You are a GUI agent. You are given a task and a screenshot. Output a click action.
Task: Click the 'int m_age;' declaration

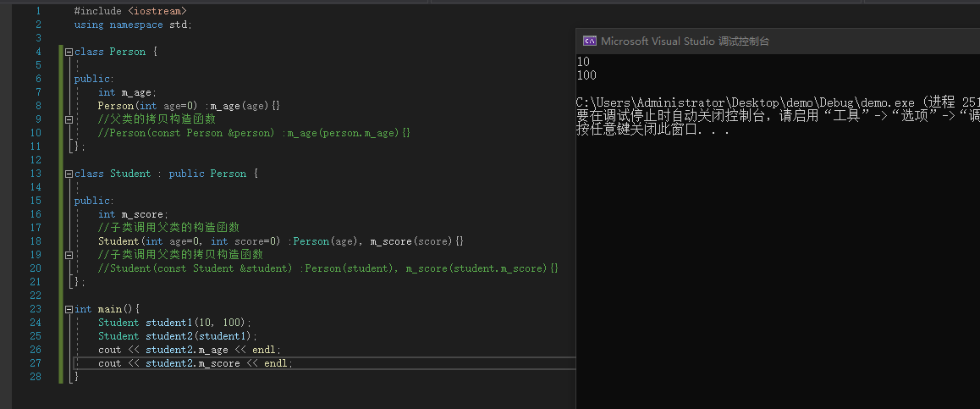point(127,92)
